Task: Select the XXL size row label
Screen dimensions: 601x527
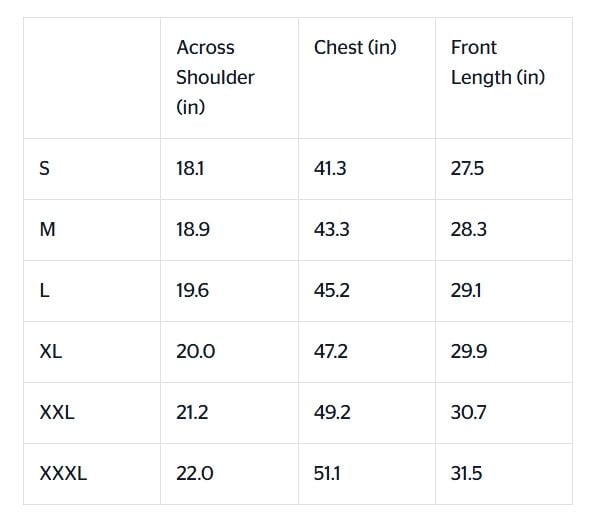Action: tap(57, 412)
